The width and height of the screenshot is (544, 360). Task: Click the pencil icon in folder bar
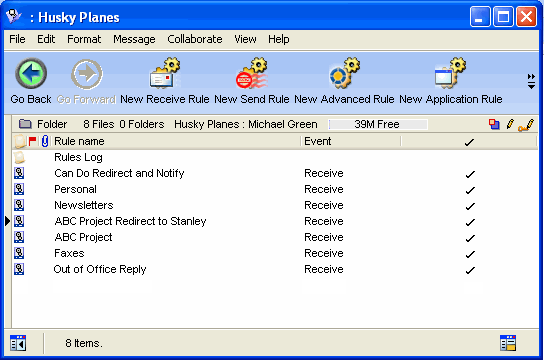pyautogui.click(x=510, y=124)
